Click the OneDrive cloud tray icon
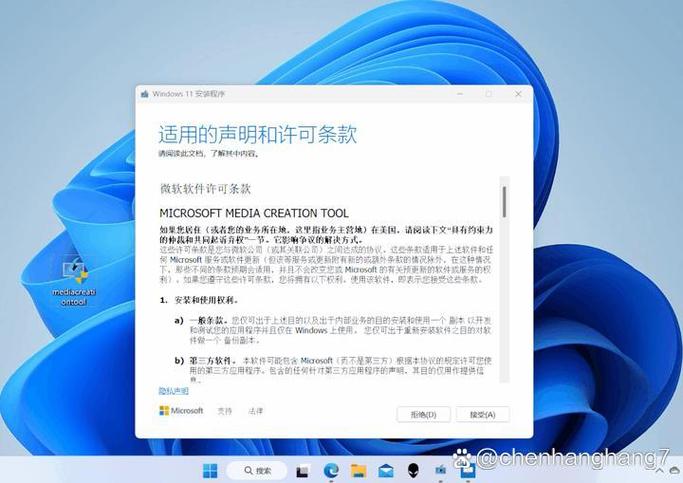This screenshot has width=683, height=483. [x=676, y=470]
